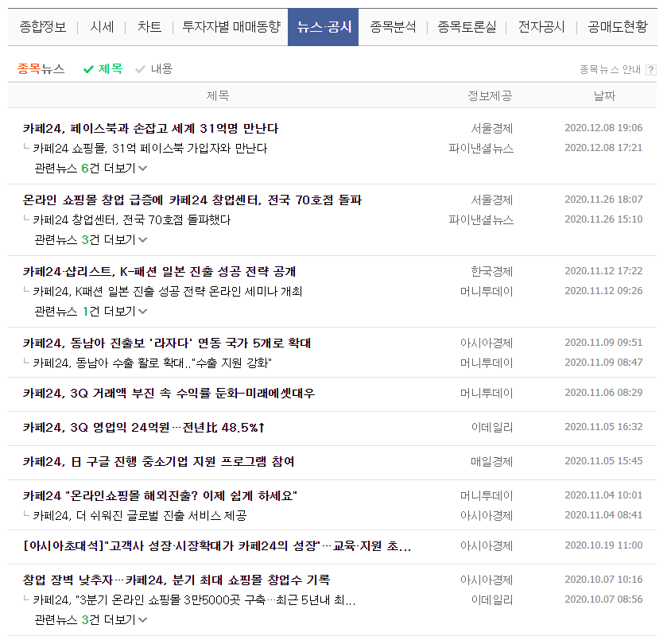667x644 pixels.
Task: Open the 공매도현황 tab
Action: [618, 27]
